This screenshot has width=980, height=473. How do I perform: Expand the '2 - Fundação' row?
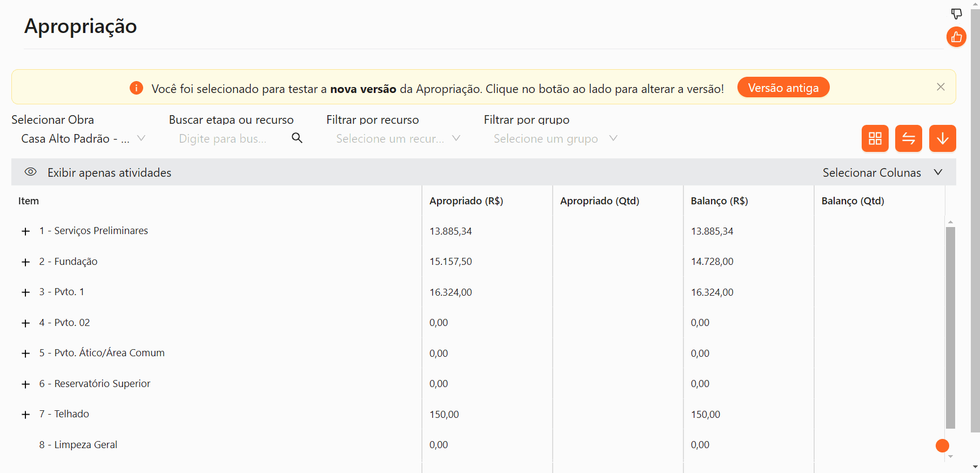(25, 262)
